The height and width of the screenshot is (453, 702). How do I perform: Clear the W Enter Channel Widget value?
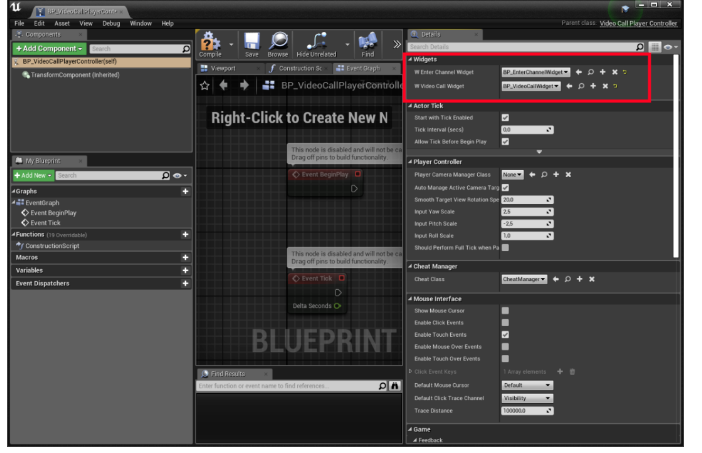[x=615, y=72]
